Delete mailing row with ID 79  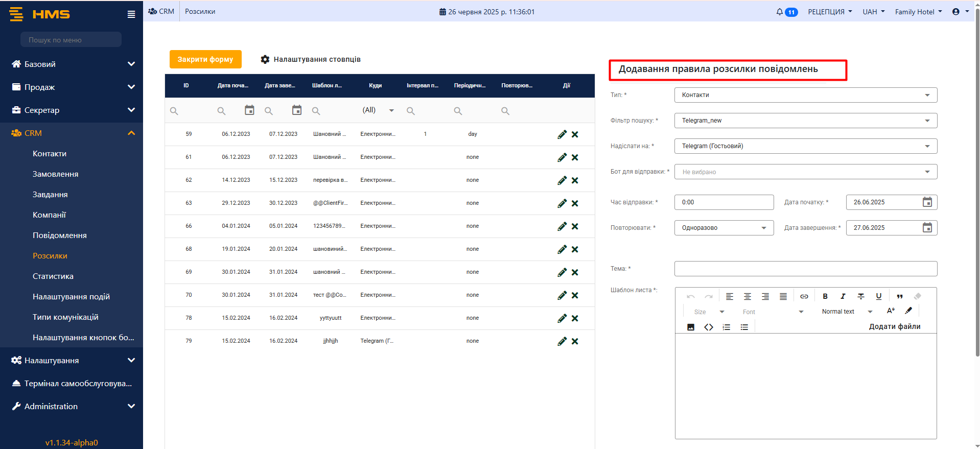tap(575, 341)
